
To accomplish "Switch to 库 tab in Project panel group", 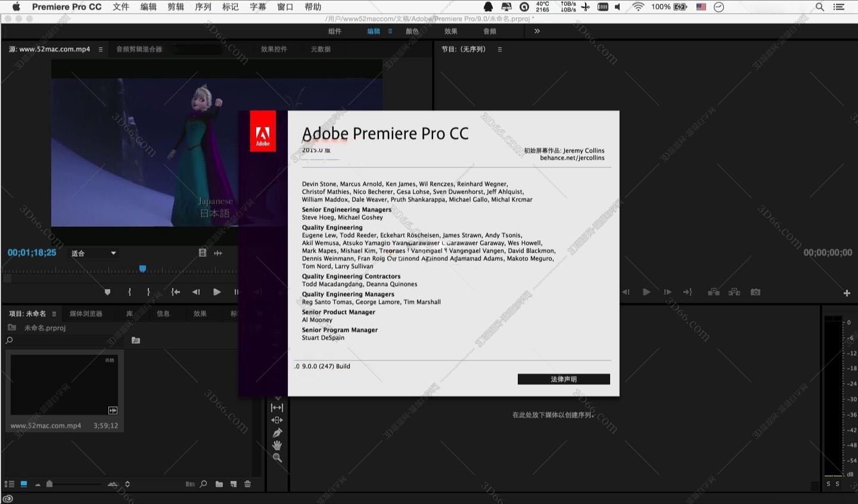I will click(x=129, y=314).
